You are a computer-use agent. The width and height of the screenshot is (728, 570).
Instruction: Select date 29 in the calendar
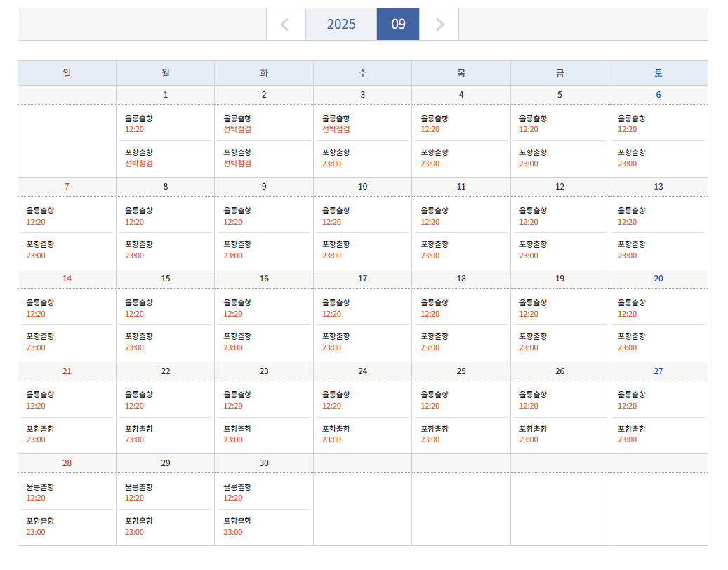click(x=165, y=463)
